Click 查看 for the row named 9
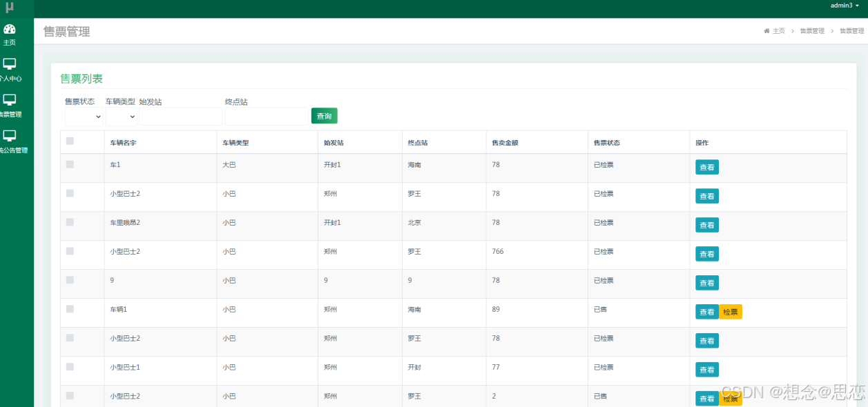Viewport: 868px width, 407px height. [707, 283]
